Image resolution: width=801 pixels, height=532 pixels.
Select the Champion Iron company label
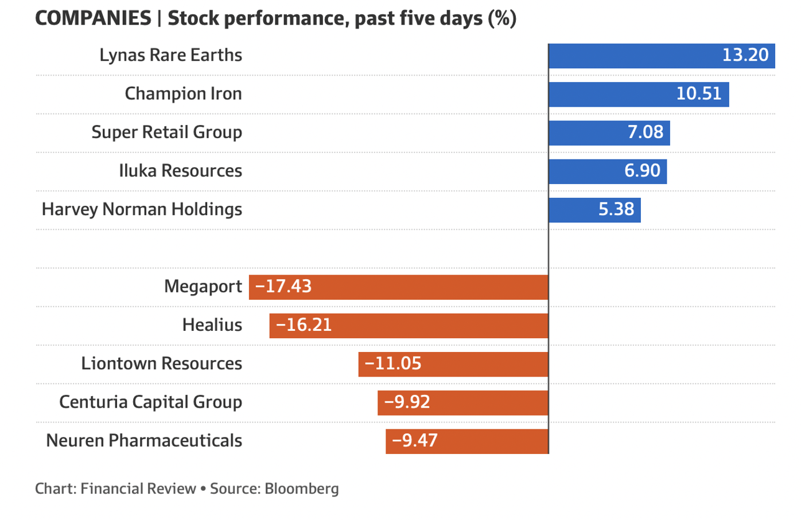[183, 94]
